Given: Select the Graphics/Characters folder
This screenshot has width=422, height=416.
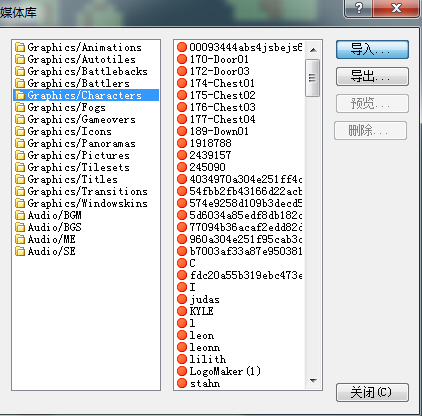Looking at the screenshot, I should tap(86, 95).
